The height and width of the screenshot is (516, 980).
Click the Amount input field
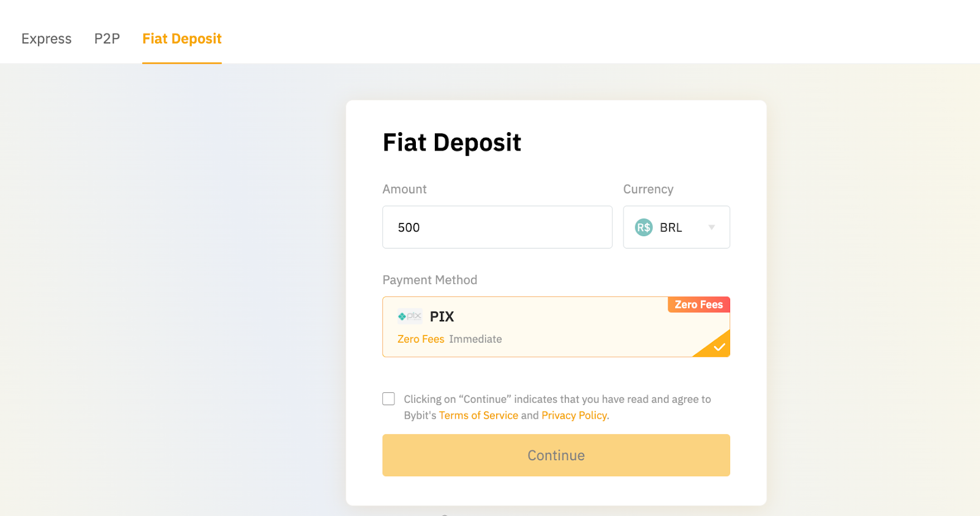point(497,227)
